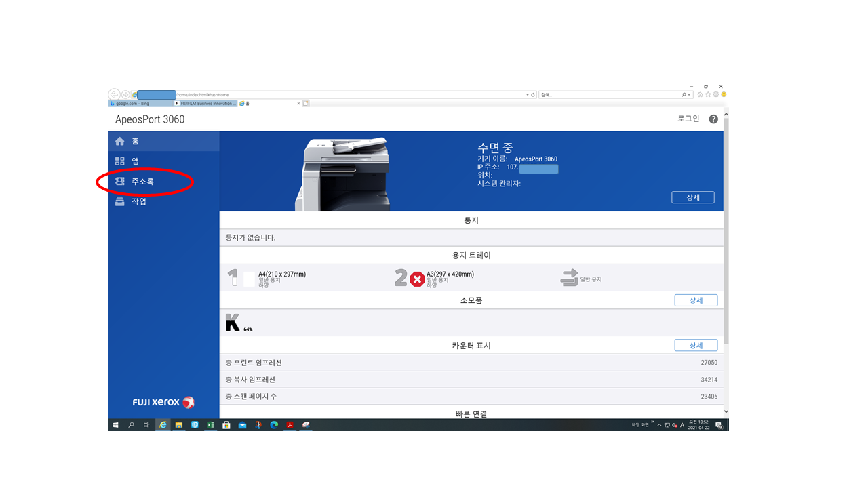
Task: Open the address bar dropdown arrow
Action: coord(528,95)
